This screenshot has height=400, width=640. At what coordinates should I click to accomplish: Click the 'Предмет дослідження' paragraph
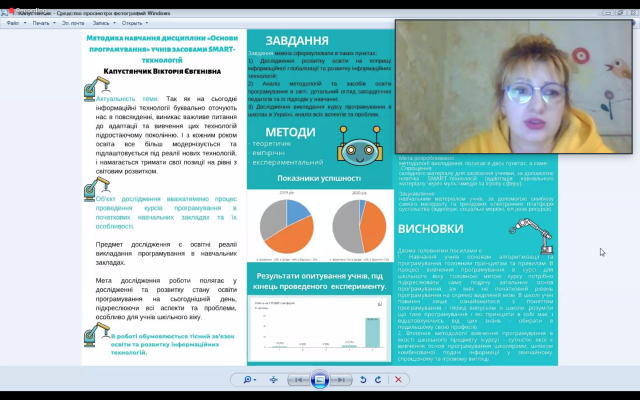tap(166, 253)
